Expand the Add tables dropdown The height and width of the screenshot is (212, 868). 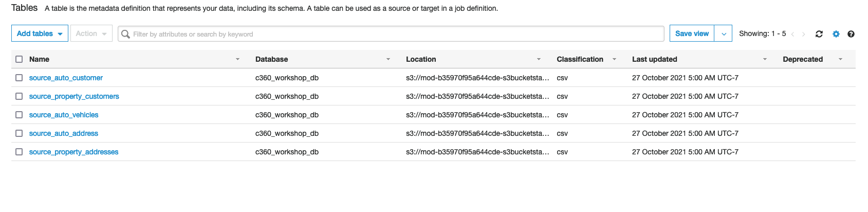[40, 33]
